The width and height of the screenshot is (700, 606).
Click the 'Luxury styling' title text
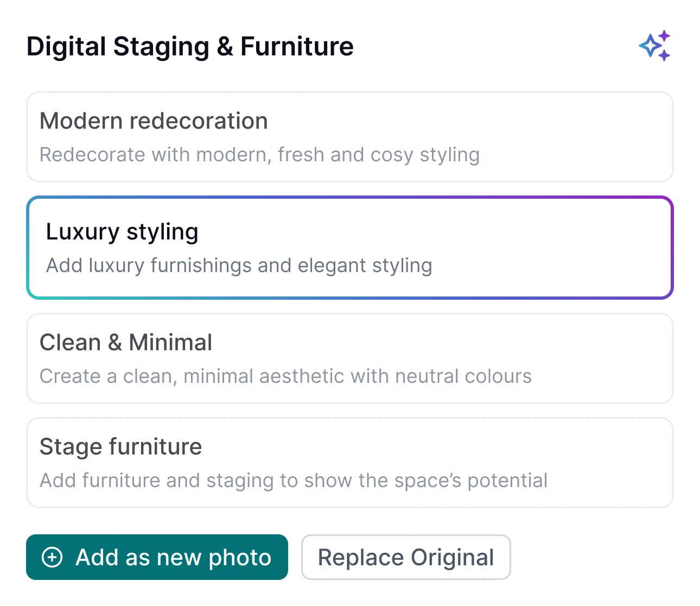click(x=122, y=232)
